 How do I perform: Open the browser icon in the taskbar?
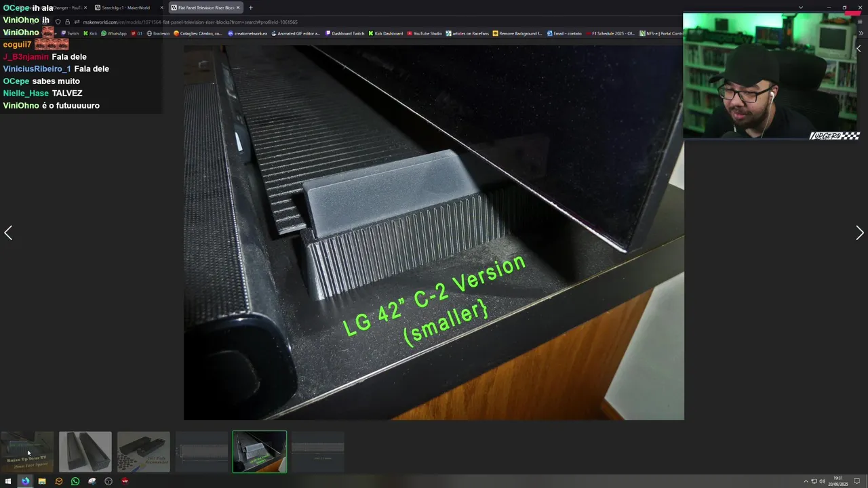(25, 481)
